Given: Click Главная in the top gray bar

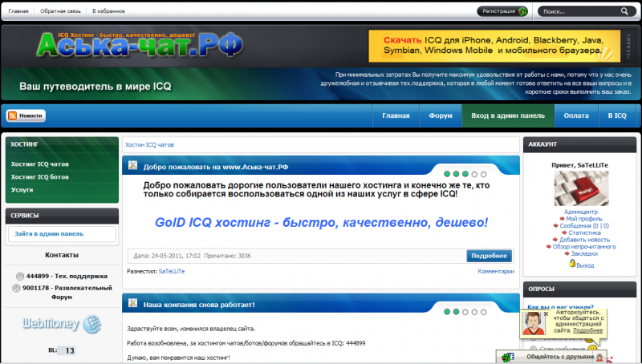Looking at the screenshot, I should (x=18, y=11).
